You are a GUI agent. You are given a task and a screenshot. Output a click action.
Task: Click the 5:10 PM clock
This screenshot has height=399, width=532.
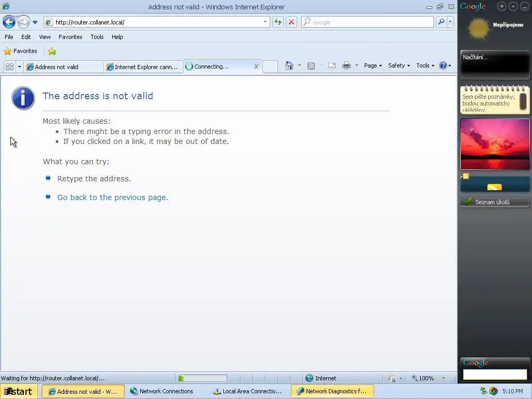click(513, 391)
